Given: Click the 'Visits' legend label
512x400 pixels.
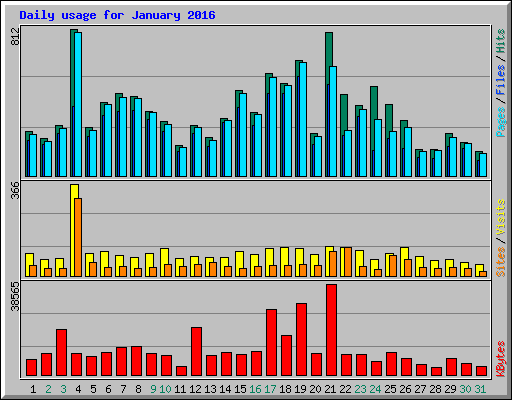Looking at the screenshot, I should (501, 217).
